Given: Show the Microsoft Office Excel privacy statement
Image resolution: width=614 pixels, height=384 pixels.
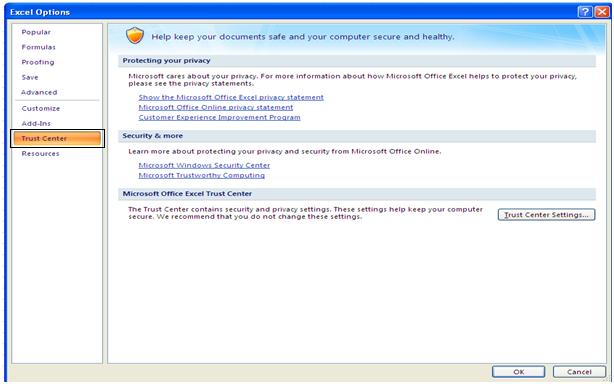Looking at the screenshot, I should coord(231,97).
